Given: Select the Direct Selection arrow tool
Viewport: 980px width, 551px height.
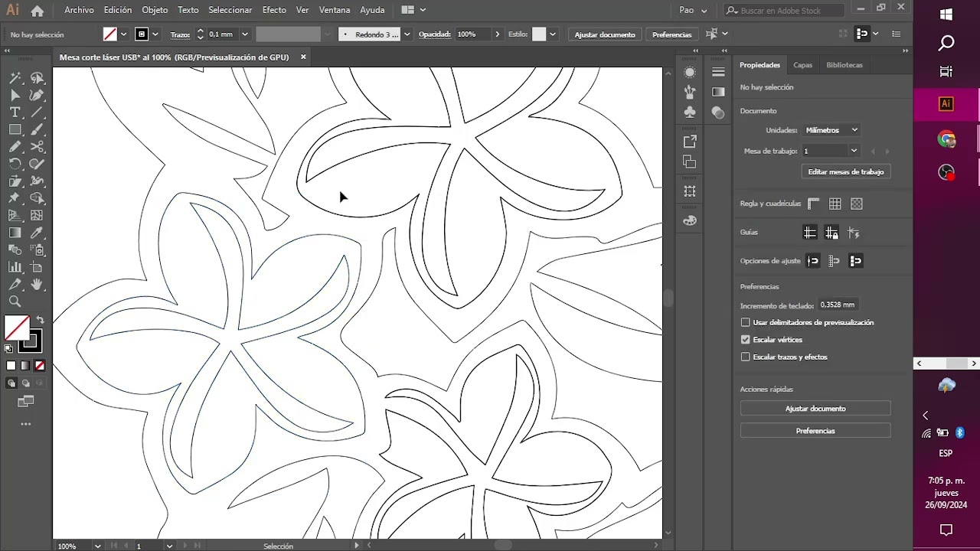Looking at the screenshot, I should (15, 96).
